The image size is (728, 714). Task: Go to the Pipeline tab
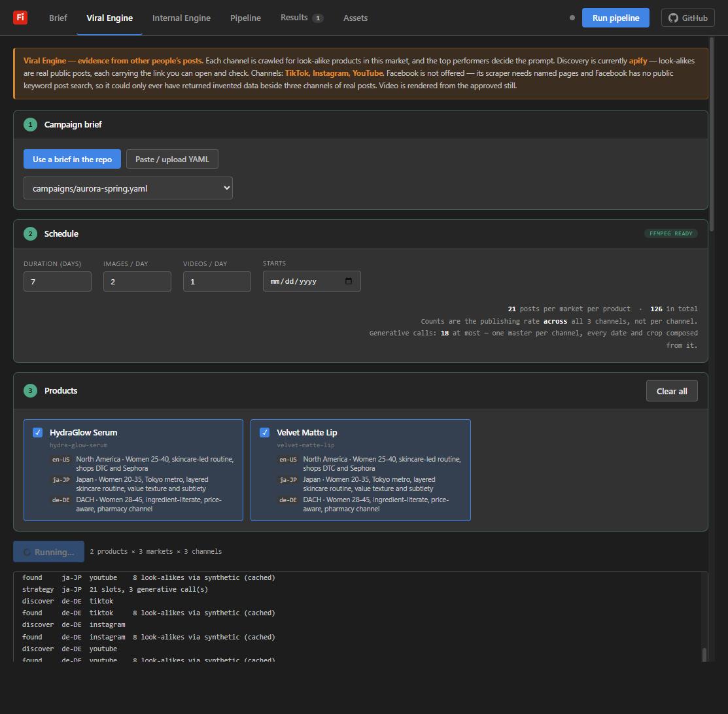tap(245, 18)
